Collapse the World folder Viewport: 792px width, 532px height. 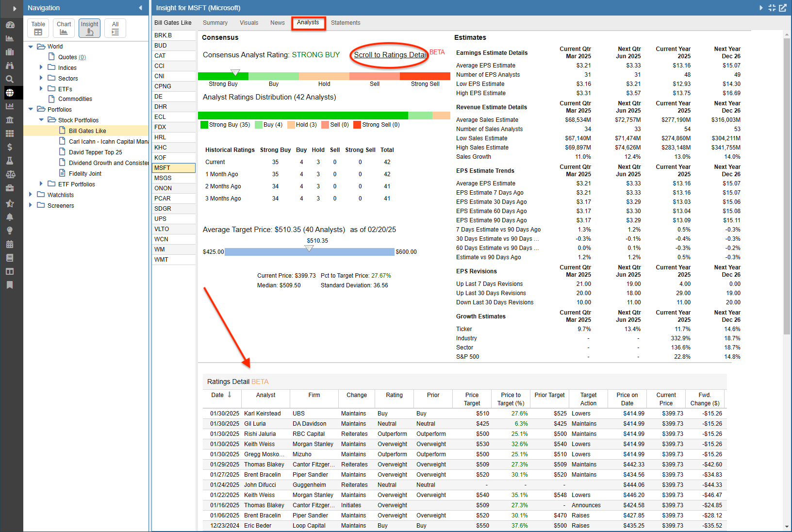click(31, 47)
